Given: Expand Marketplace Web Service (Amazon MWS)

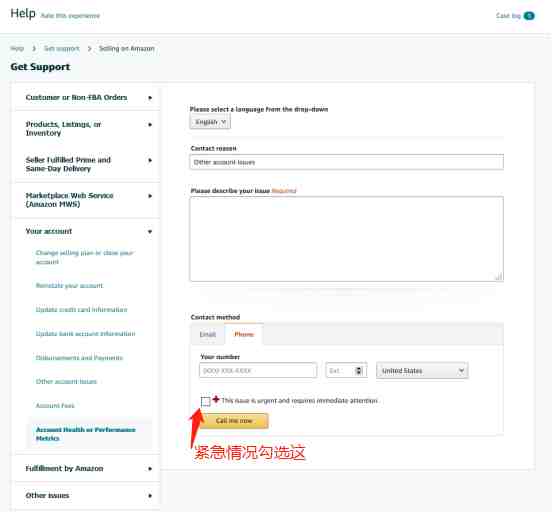Looking at the screenshot, I should pos(87,200).
